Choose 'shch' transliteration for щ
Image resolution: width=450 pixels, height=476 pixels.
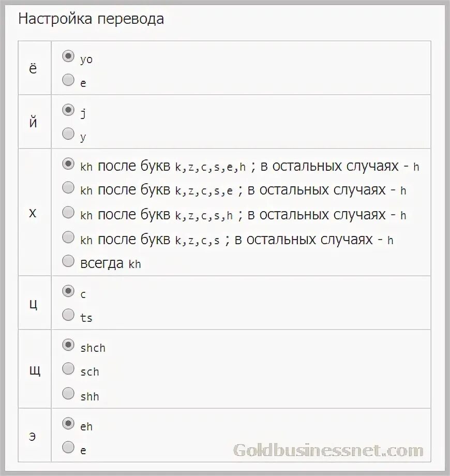click(x=68, y=345)
